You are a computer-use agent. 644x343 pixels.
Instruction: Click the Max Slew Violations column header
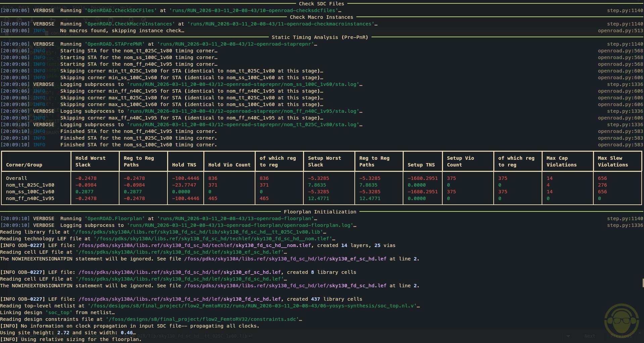point(612,161)
